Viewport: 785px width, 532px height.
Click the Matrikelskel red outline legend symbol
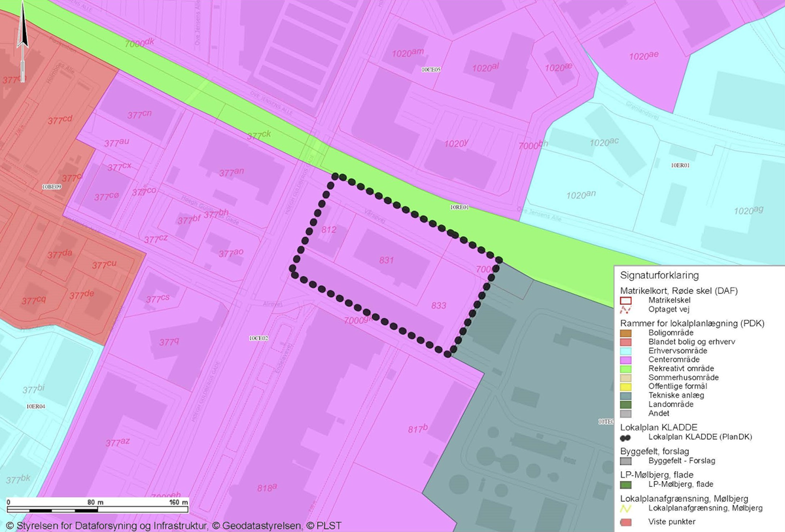[x=625, y=300]
